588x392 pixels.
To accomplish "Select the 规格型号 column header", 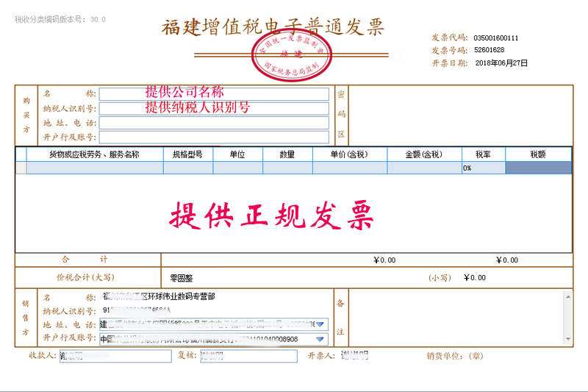I will point(188,154).
